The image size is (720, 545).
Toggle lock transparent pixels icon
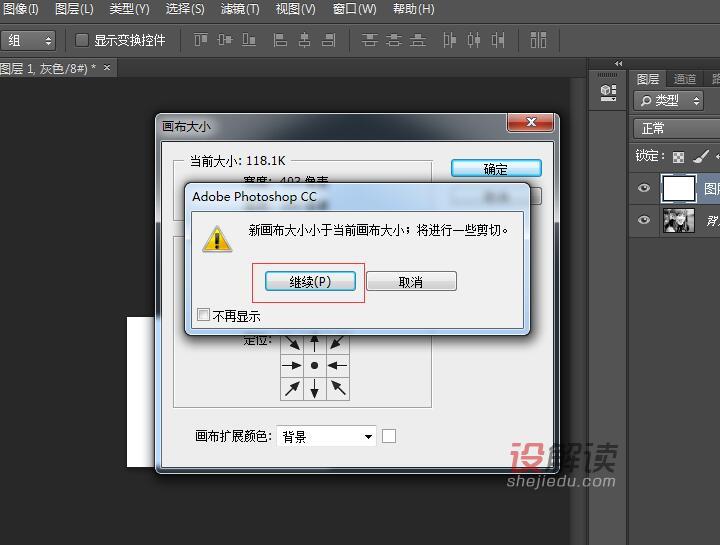[x=678, y=157]
